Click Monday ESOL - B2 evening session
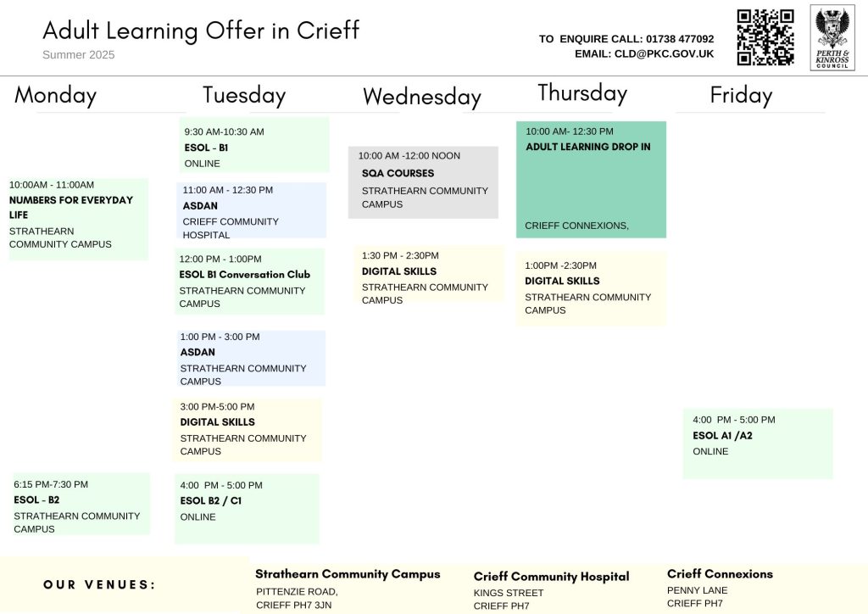This screenshot has height=614, width=868. (x=81, y=504)
